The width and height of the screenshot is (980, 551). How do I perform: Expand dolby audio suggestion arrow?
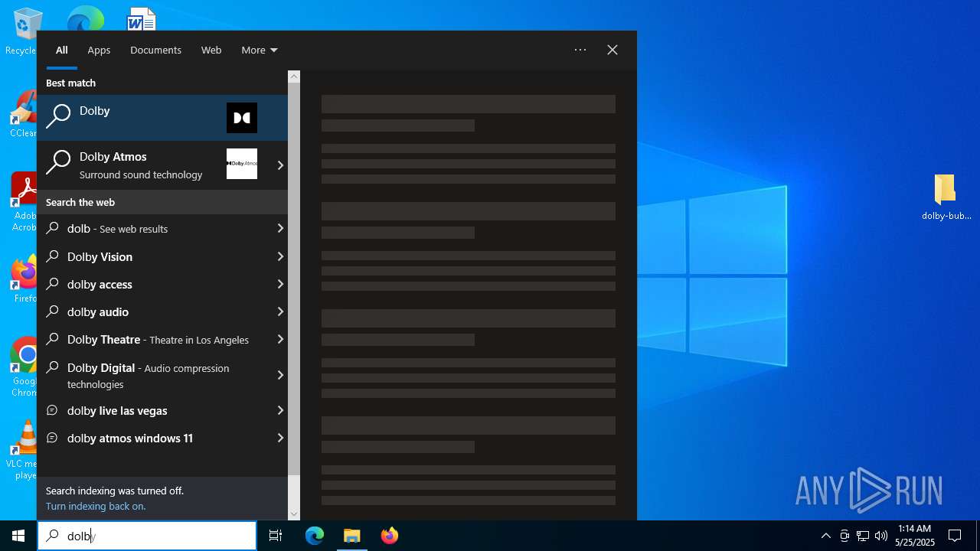coord(280,311)
